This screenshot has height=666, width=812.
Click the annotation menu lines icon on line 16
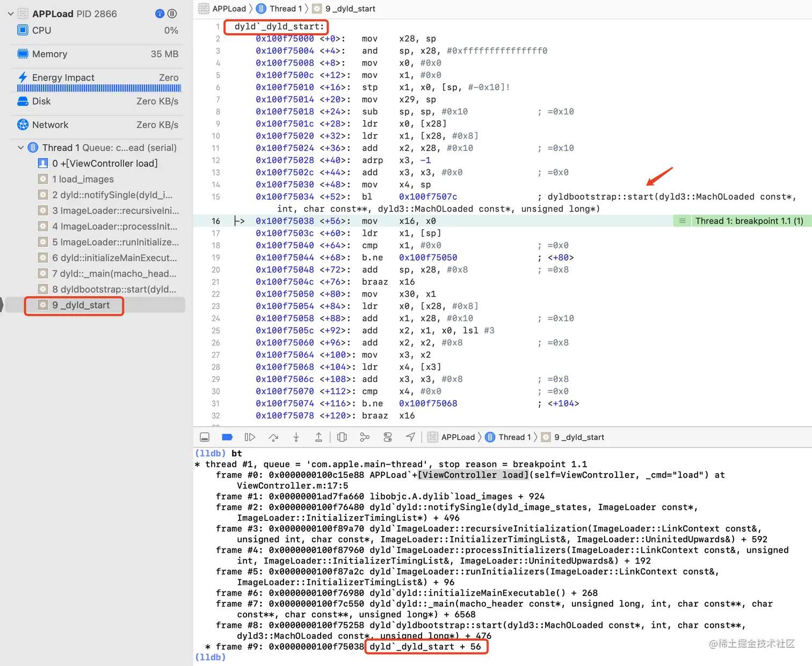point(682,221)
